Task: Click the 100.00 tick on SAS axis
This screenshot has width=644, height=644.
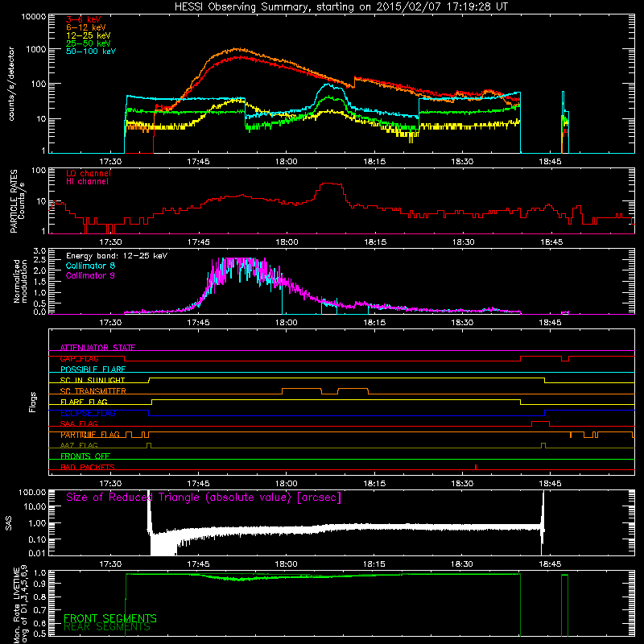Action: pyautogui.click(x=32, y=492)
